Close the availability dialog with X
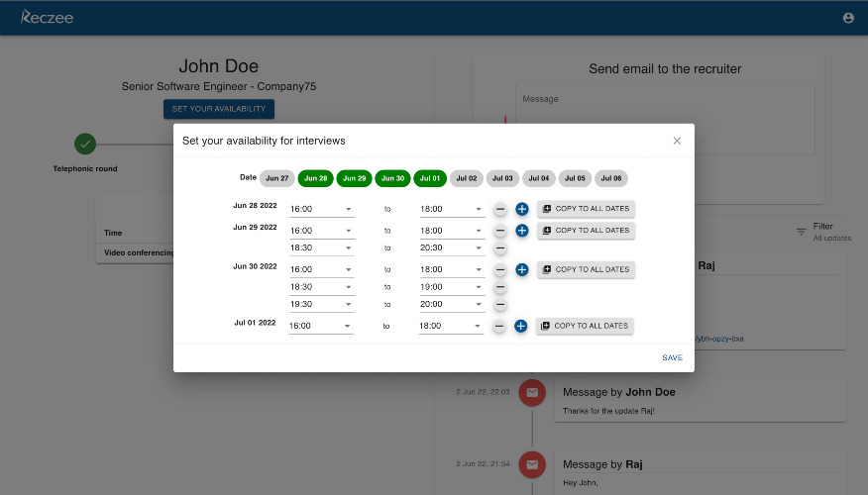868x495 pixels. coord(677,141)
